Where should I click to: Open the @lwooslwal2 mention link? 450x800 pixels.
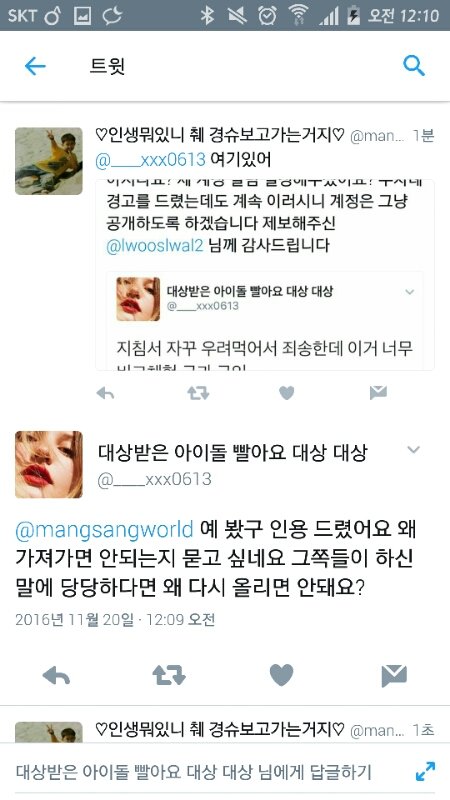pyautogui.click(x=155, y=245)
